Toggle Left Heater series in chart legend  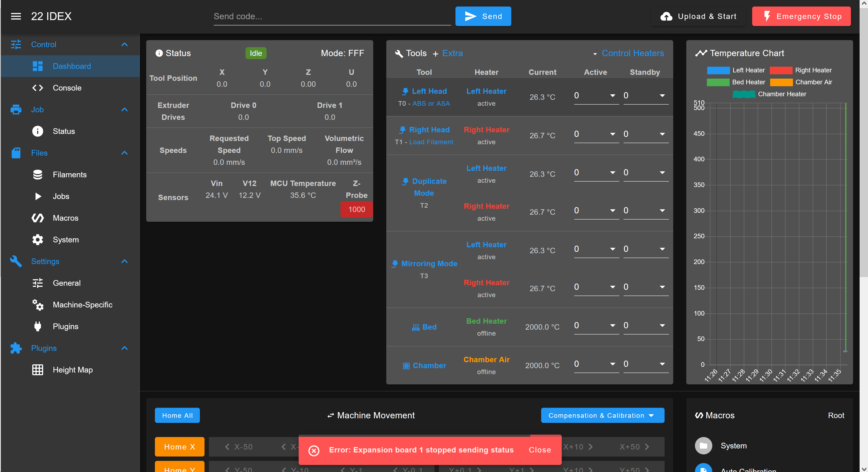coord(736,70)
